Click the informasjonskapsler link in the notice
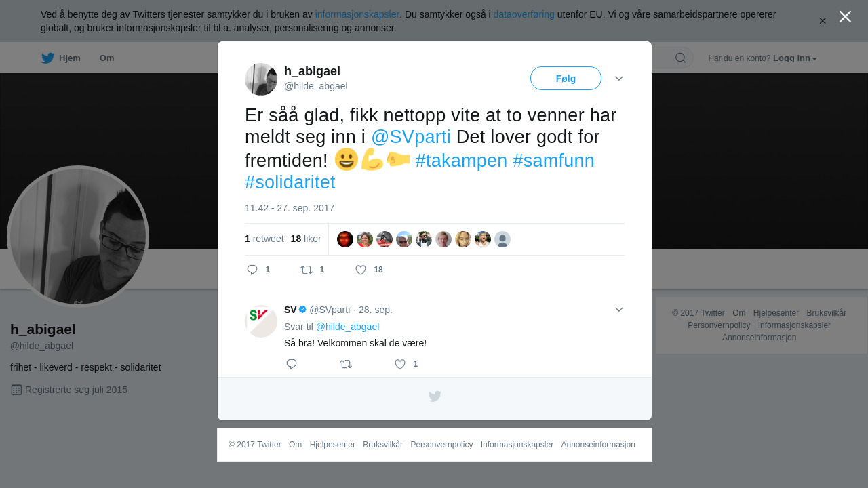 [x=357, y=14]
